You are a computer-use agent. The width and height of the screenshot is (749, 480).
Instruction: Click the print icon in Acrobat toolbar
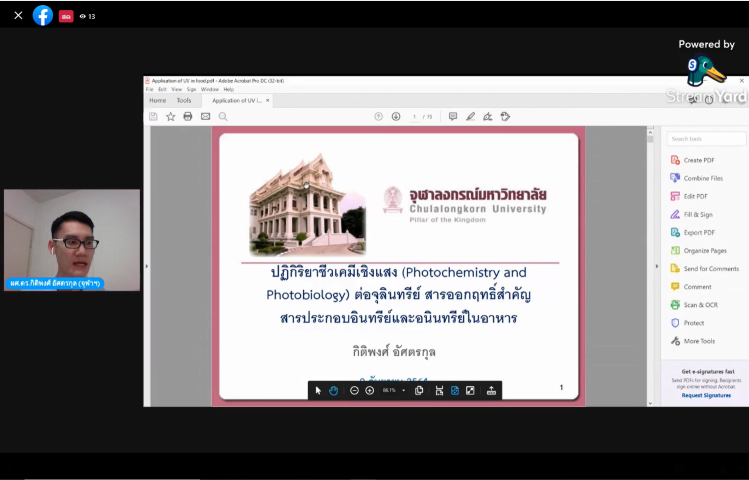[x=187, y=117]
